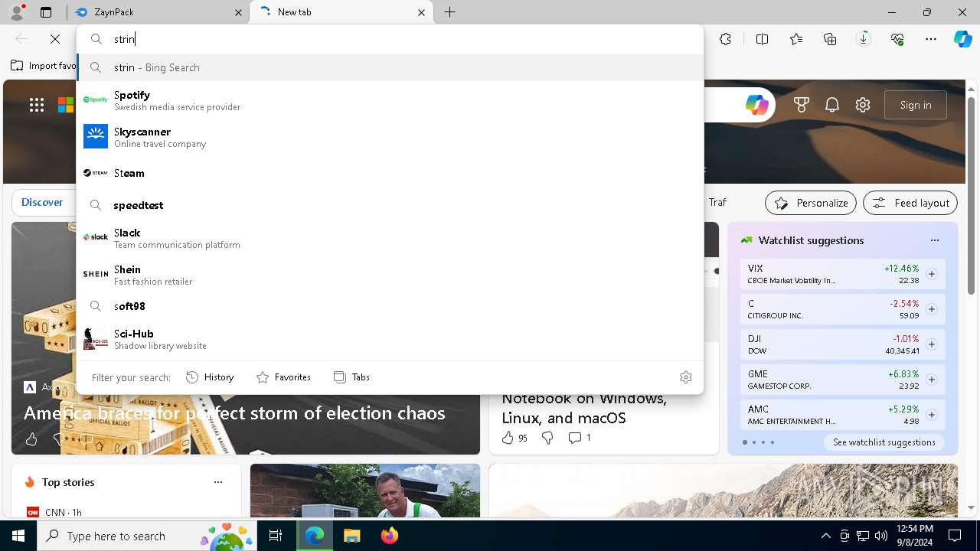Open the Rewards trophy icon

802,105
